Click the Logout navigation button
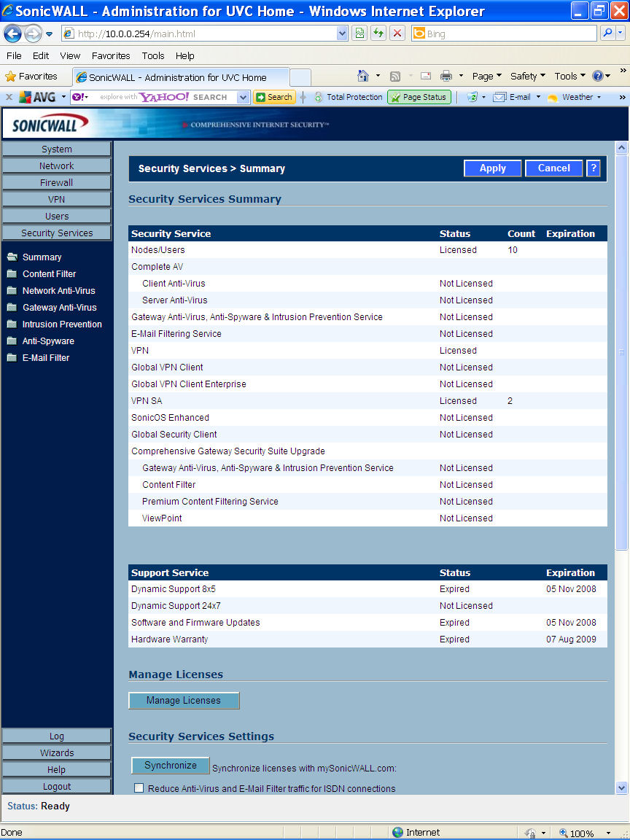The image size is (630, 840). (56, 787)
